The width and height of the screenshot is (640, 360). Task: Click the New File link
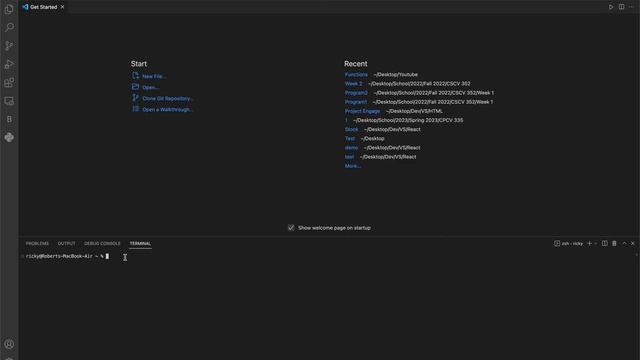tap(154, 76)
